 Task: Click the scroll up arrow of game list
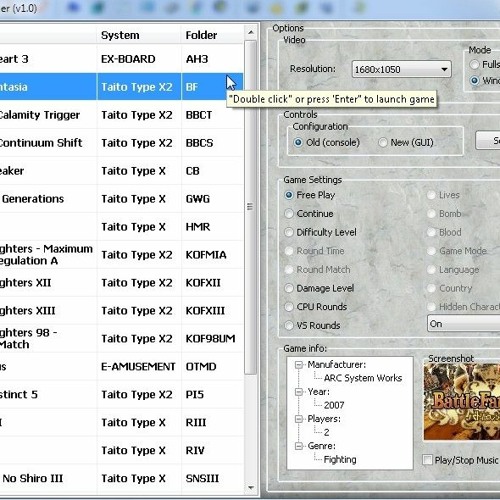point(251,33)
